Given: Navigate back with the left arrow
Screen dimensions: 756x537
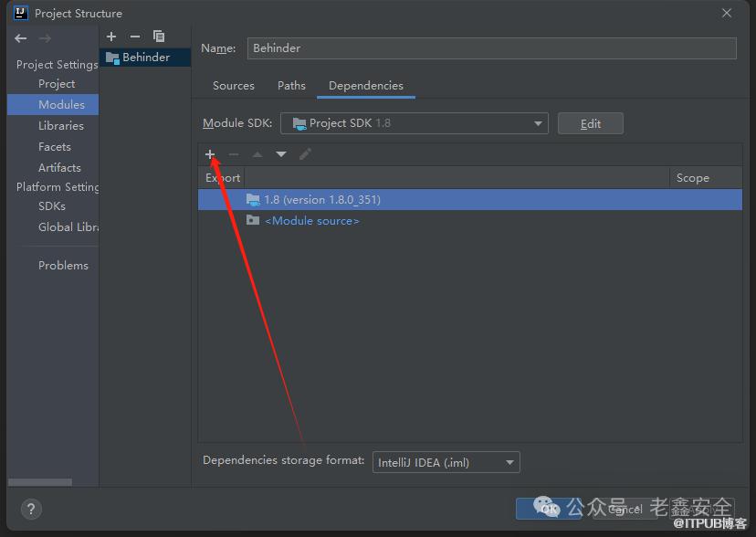Looking at the screenshot, I should tap(21, 38).
